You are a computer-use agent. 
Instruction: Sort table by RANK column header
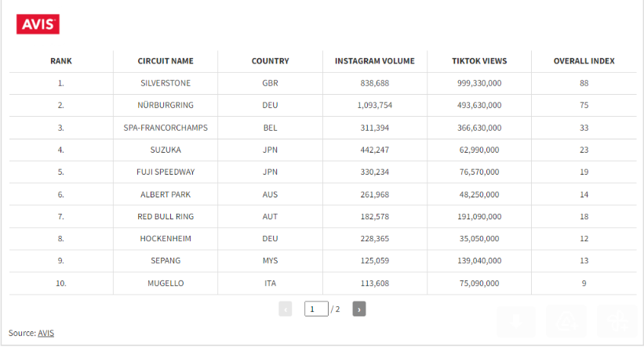(61, 61)
